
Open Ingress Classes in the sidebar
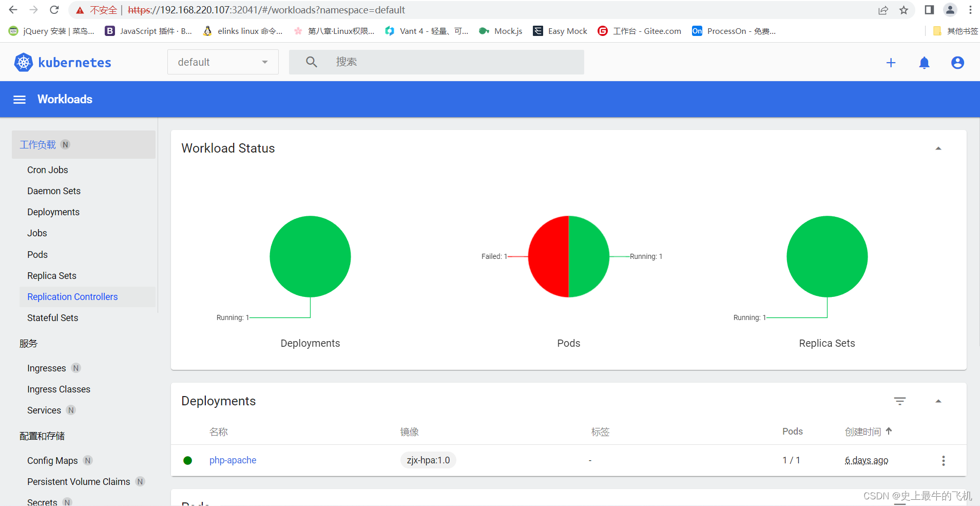click(x=59, y=389)
